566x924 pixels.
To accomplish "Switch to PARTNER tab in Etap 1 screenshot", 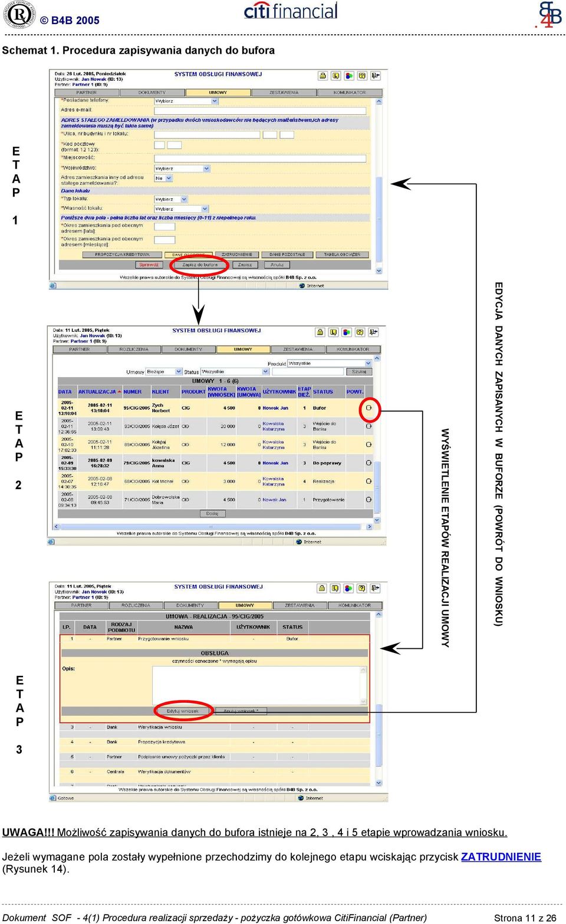I will (x=86, y=93).
